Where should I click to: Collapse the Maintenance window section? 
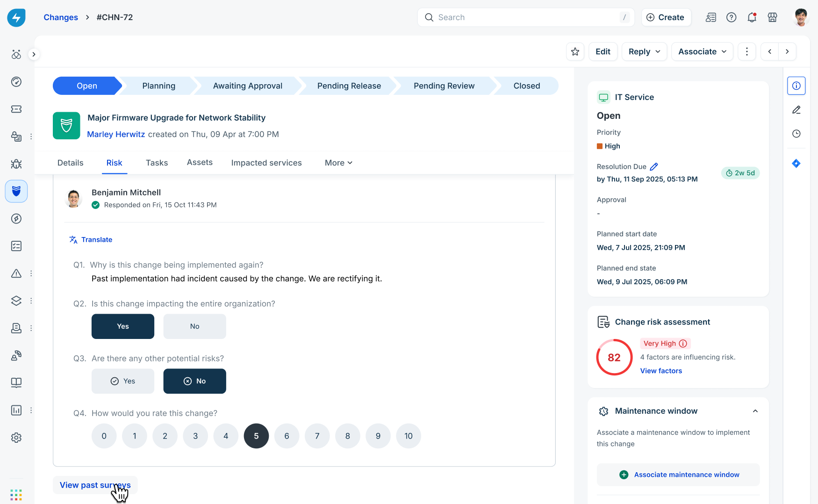(x=755, y=411)
